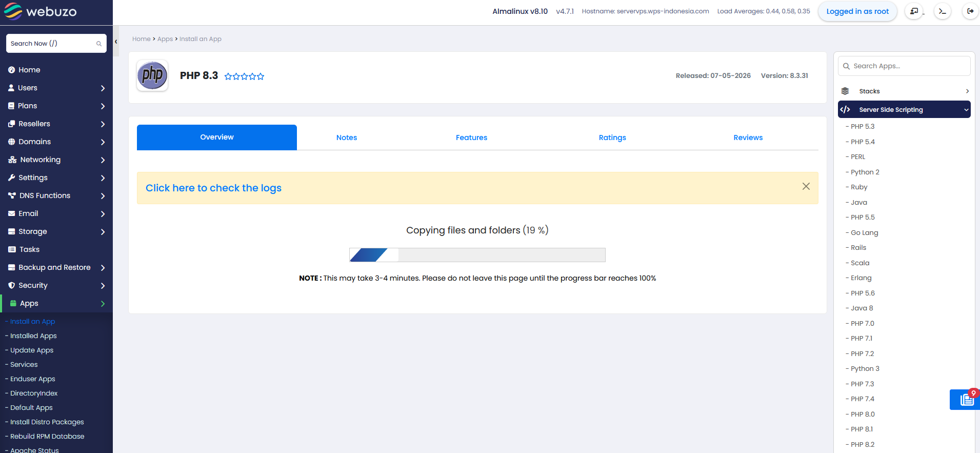Screen dimensions: 980x453
Task: Close the check logs notice
Action: click(806, 186)
